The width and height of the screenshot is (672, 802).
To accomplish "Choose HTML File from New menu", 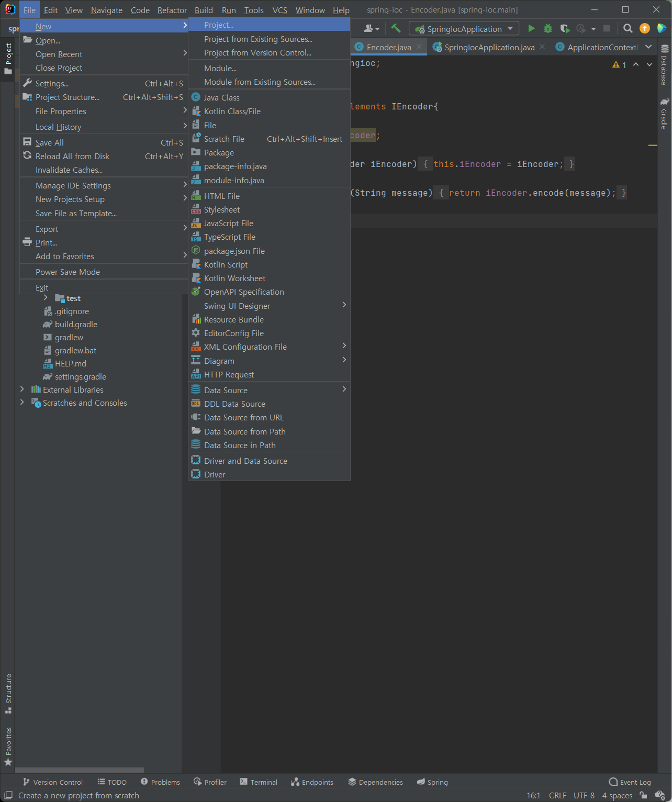I will click(x=269, y=196).
